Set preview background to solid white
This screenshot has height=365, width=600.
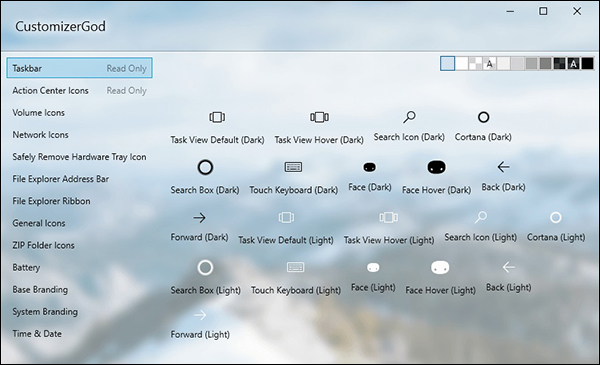461,64
